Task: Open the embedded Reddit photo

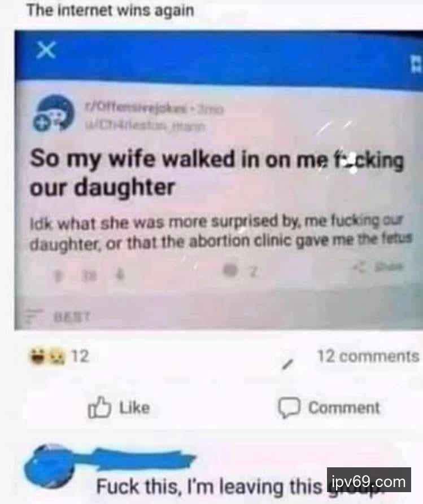Action: pyautogui.click(x=219, y=180)
